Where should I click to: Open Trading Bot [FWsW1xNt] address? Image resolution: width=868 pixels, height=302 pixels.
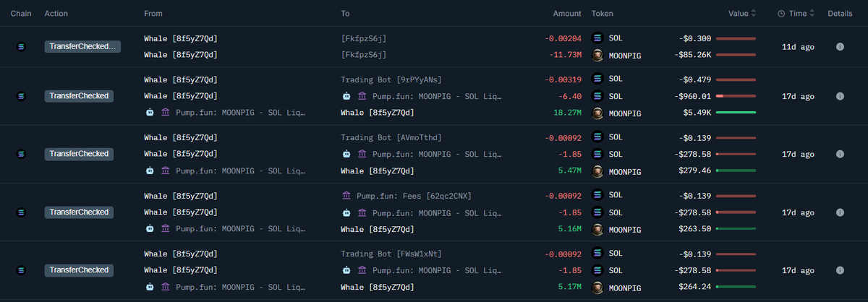click(x=391, y=254)
